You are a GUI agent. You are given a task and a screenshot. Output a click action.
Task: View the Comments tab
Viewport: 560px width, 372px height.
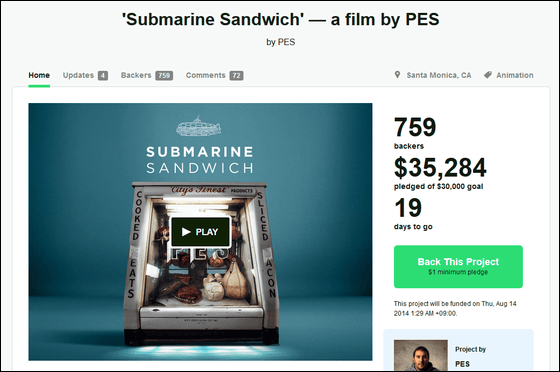click(x=206, y=75)
